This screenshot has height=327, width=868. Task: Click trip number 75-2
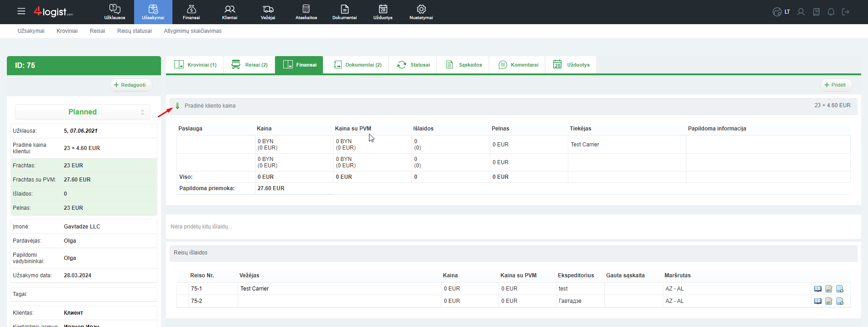pos(197,301)
